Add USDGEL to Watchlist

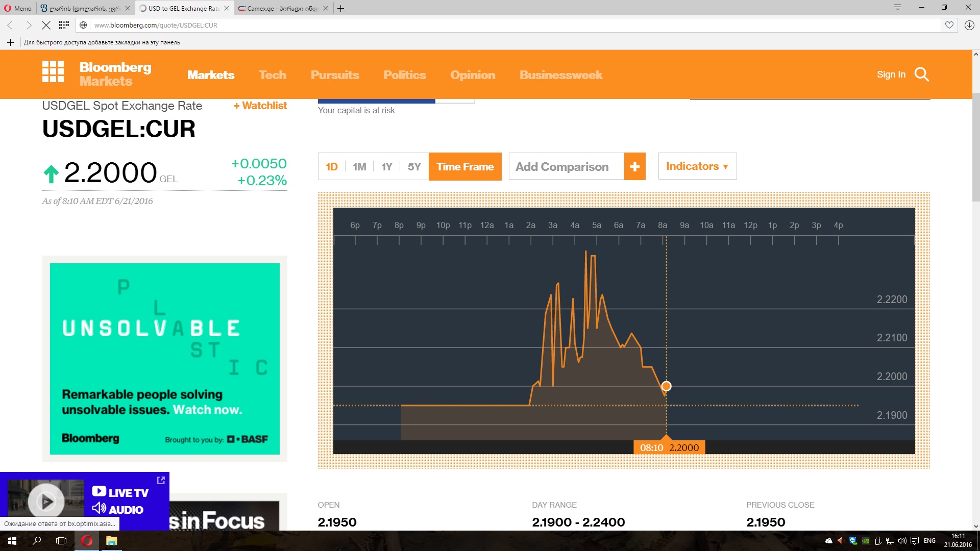click(260, 106)
